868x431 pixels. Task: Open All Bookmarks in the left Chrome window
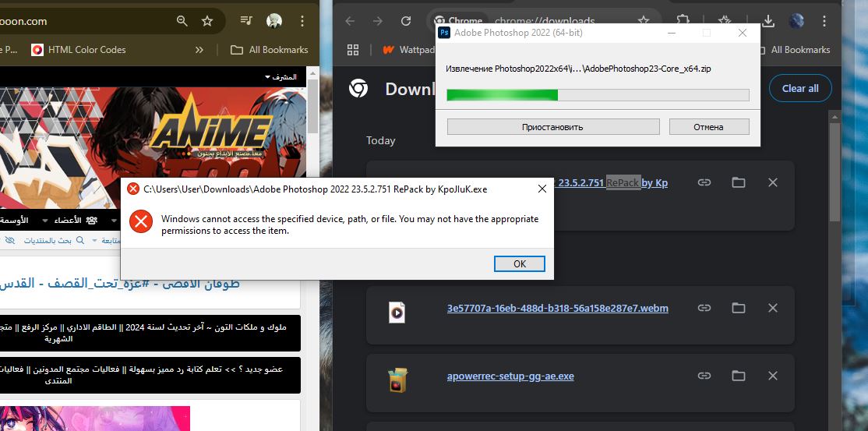tap(269, 50)
